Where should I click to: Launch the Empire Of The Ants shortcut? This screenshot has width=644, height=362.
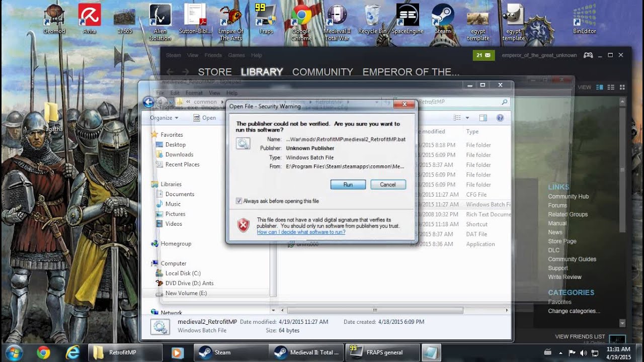pos(231,22)
